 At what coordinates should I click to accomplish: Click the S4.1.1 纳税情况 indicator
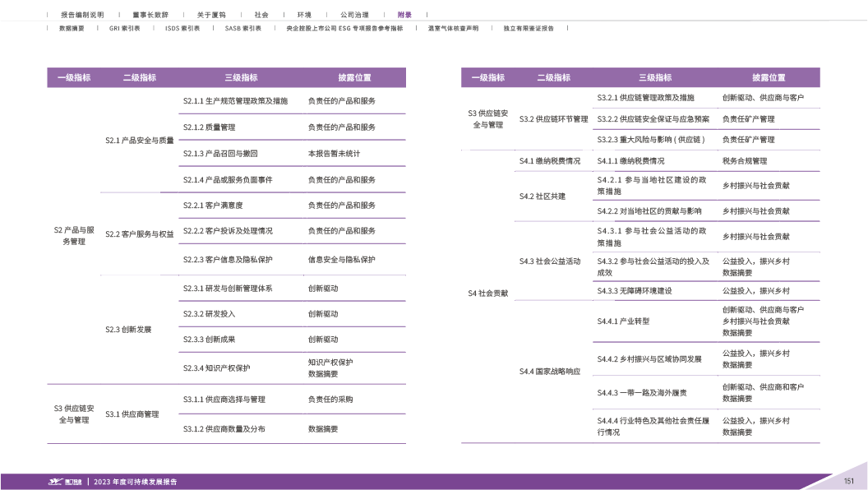[x=630, y=161]
